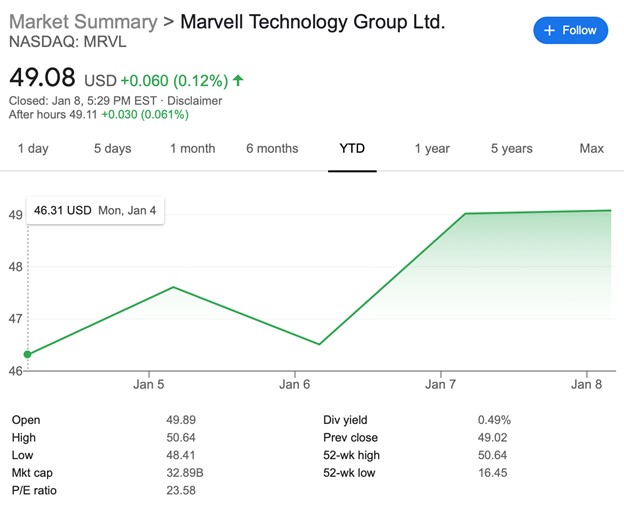The image size is (624, 513).
Task: Click the green dot chart marker
Action: coord(27,354)
